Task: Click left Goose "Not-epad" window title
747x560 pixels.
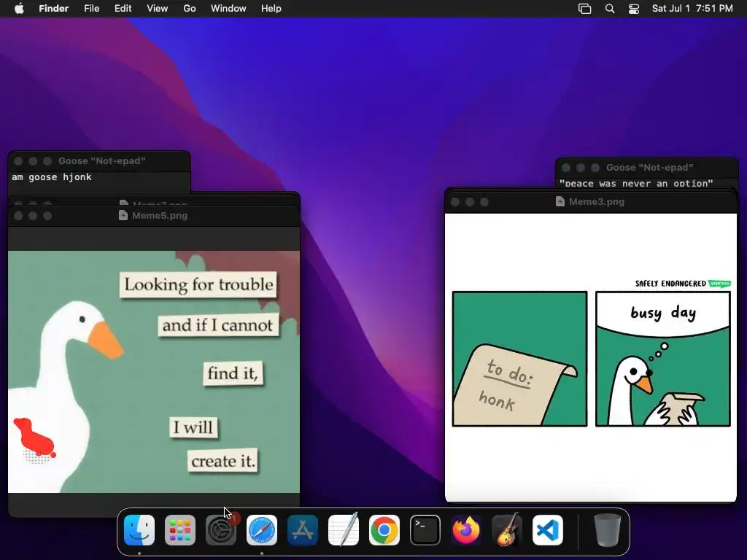Action: click(102, 161)
